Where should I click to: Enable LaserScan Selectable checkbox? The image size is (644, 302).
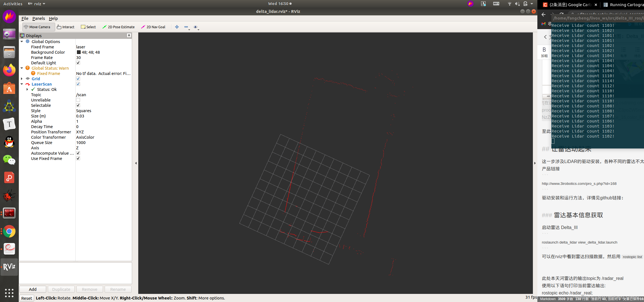78,105
